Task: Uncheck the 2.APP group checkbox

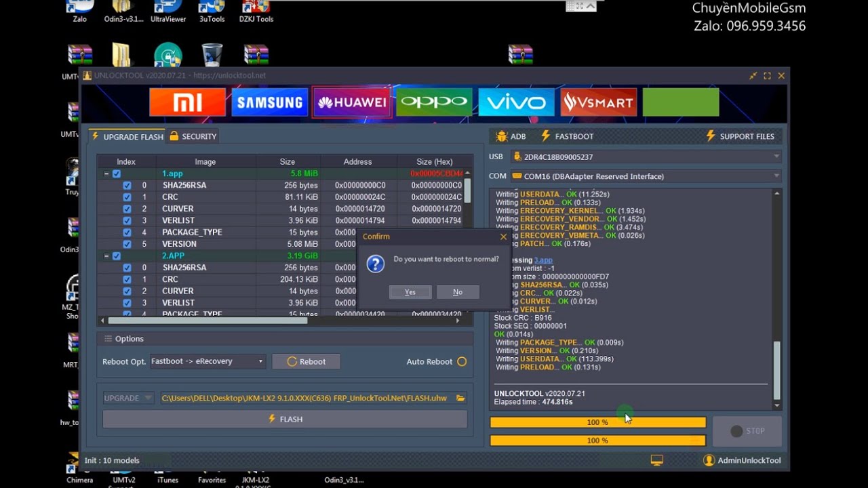Action: click(x=117, y=256)
